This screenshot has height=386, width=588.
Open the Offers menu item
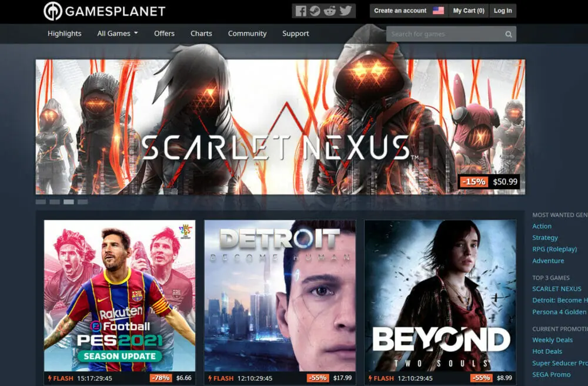pos(164,33)
